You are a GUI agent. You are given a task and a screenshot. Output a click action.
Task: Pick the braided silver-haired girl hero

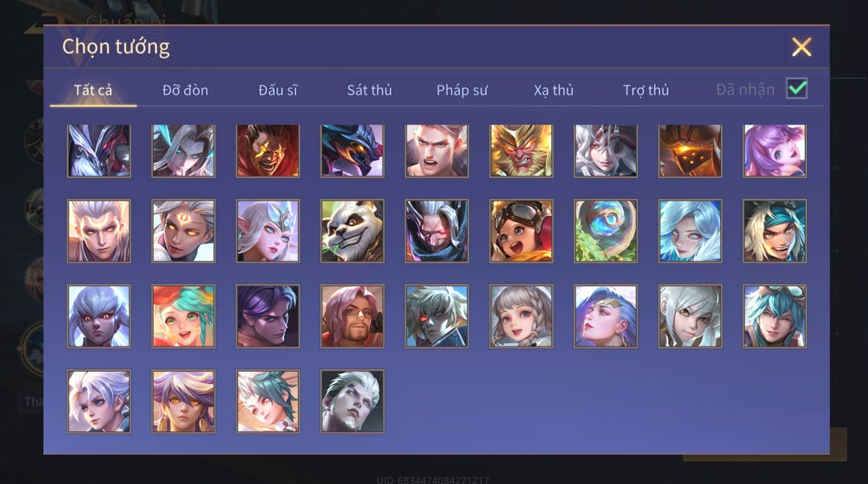[x=521, y=316]
